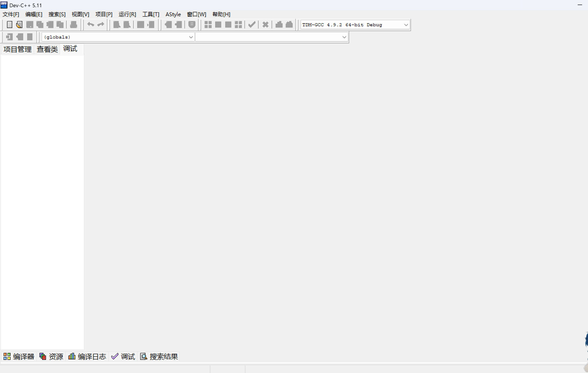
Task: Open the 工具[T] menu
Action: pyautogui.click(x=151, y=14)
